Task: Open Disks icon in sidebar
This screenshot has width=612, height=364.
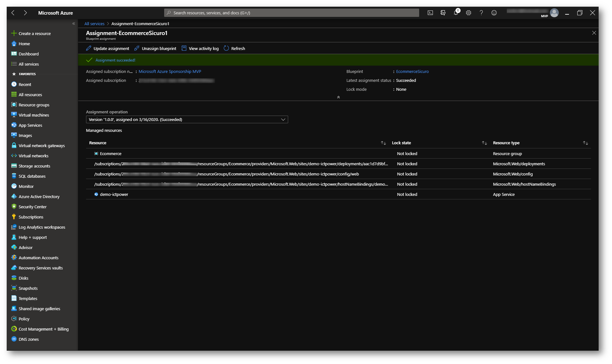Action: 14,278
